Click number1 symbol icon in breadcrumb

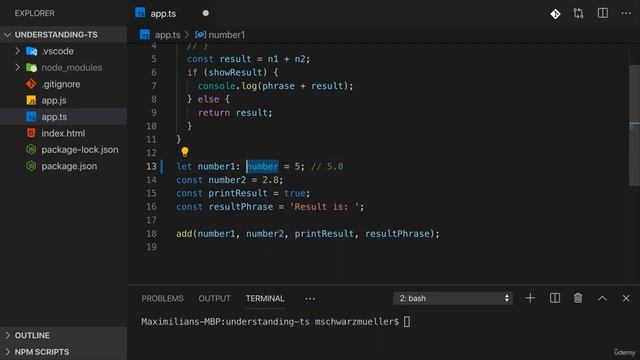pos(200,35)
